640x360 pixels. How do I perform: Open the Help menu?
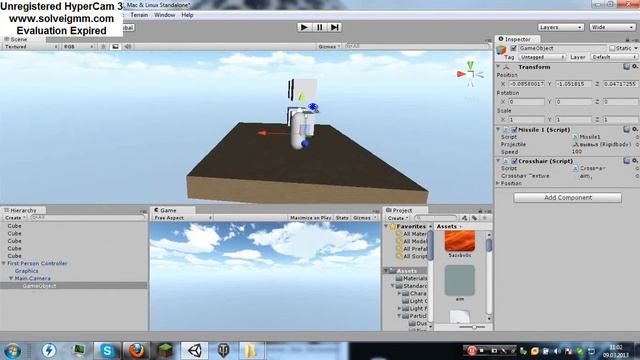187,15
